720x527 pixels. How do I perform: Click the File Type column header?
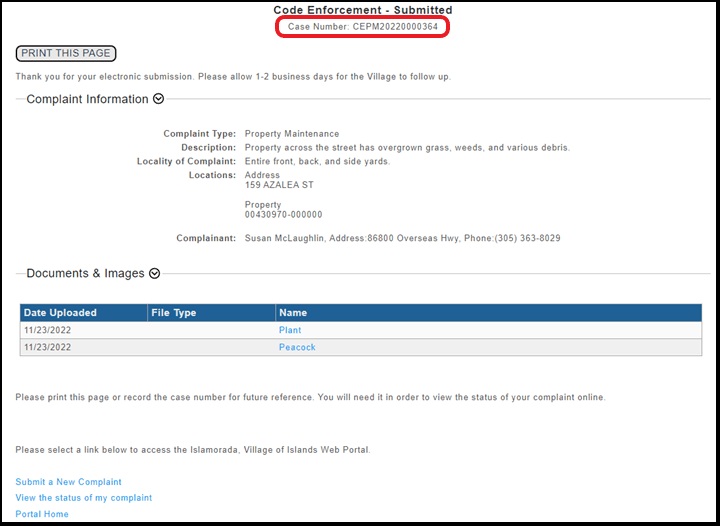pyautogui.click(x=174, y=313)
